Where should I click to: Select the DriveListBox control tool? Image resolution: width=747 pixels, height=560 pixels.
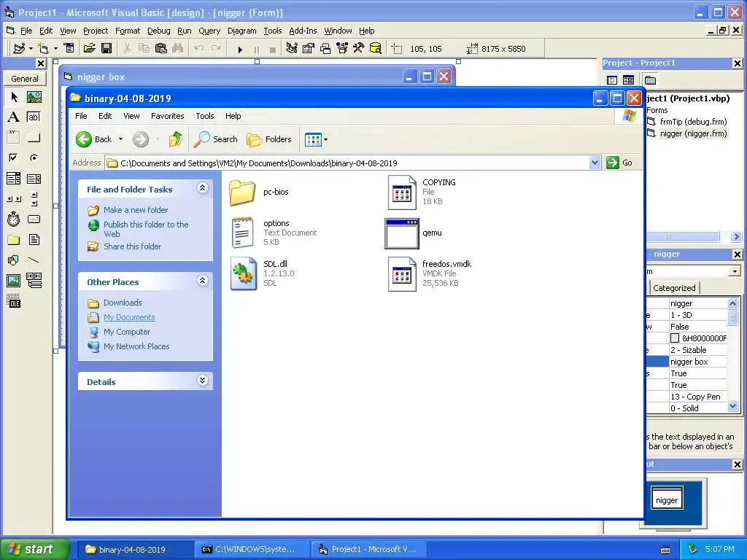pos(34,219)
